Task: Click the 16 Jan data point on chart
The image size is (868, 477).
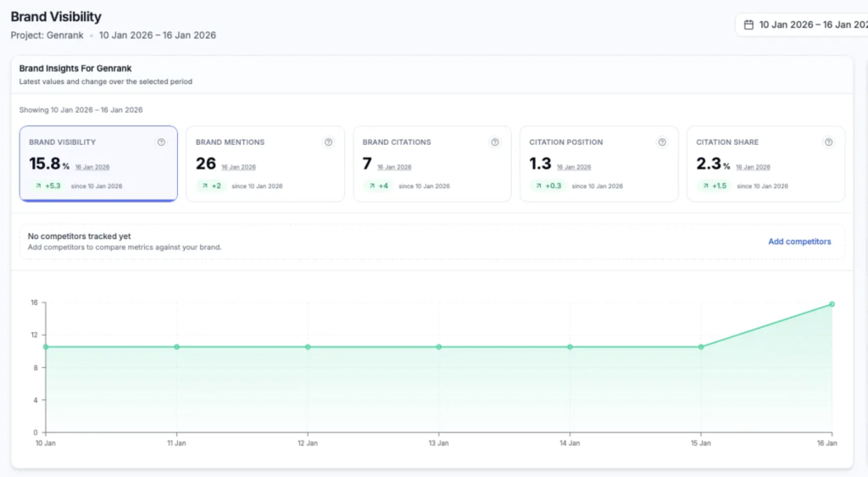Action: pos(832,304)
